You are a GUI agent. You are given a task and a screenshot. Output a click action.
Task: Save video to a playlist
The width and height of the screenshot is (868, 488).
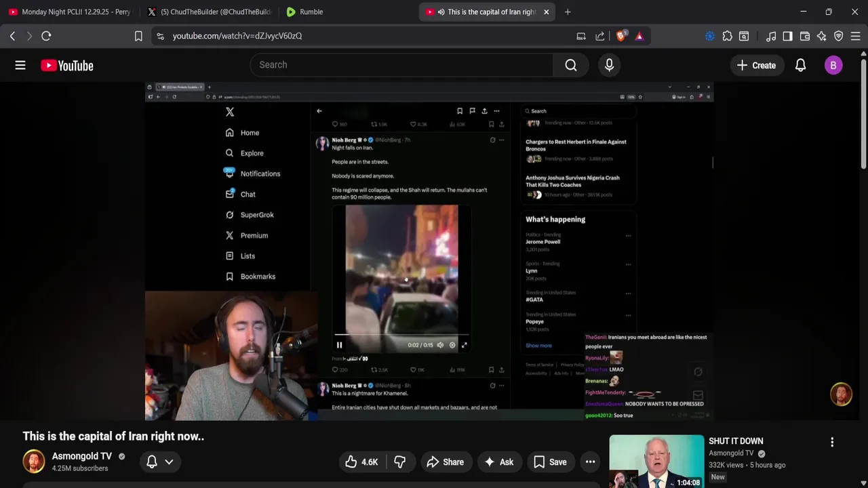[550, 462]
